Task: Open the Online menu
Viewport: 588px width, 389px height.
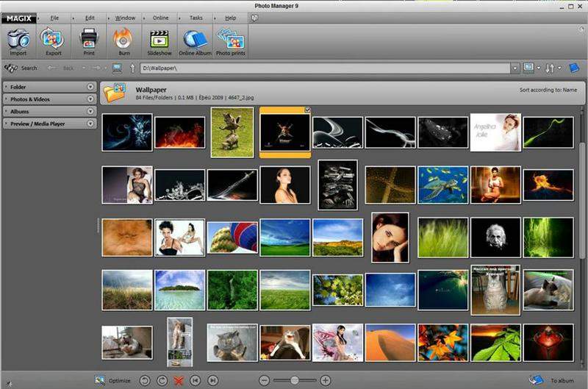Action: click(x=160, y=18)
